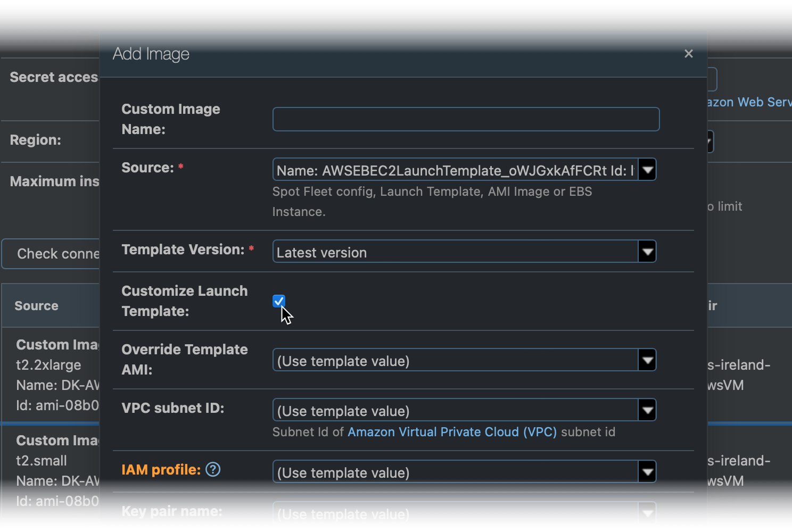Image resolution: width=792 pixels, height=532 pixels.
Task: Open the Source launch template selector
Action: (463, 169)
